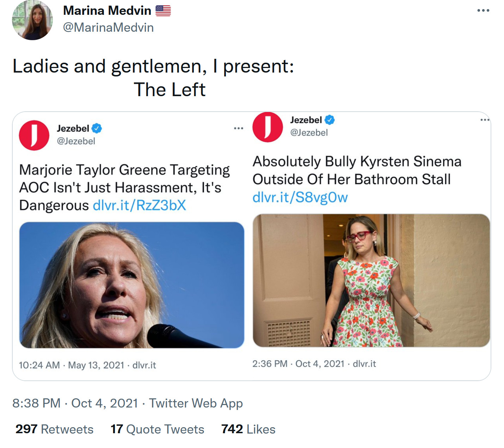Open more options on the right Jezebel tweet

pyautogui.click(x=485, y=120)
